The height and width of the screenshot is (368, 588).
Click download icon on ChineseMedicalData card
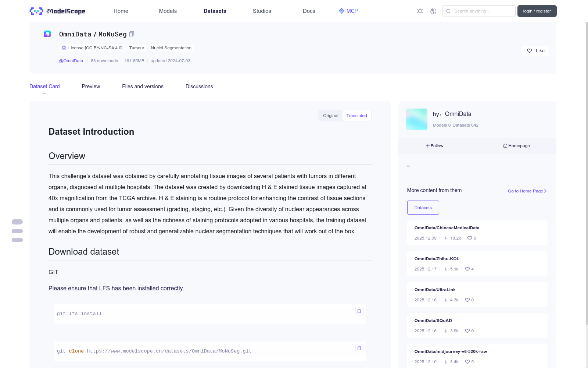point(446,238)
